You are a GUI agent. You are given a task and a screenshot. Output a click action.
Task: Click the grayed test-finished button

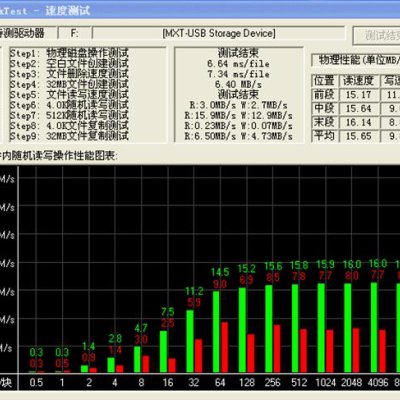pos(377,35)
